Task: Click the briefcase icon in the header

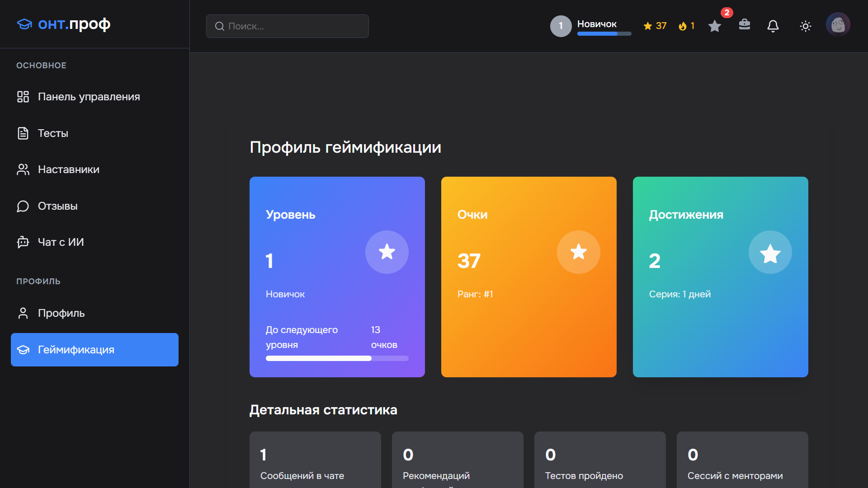Action: point(744,26)
